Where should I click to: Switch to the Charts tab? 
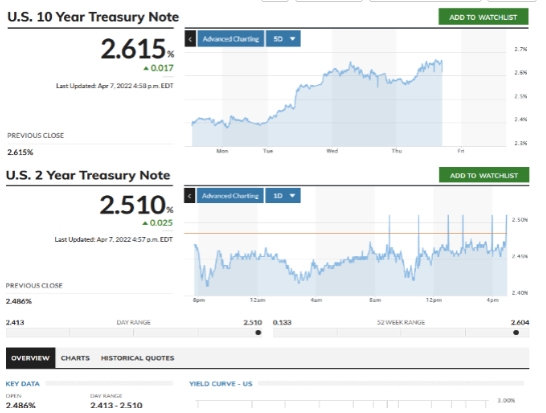click(75, 358)
